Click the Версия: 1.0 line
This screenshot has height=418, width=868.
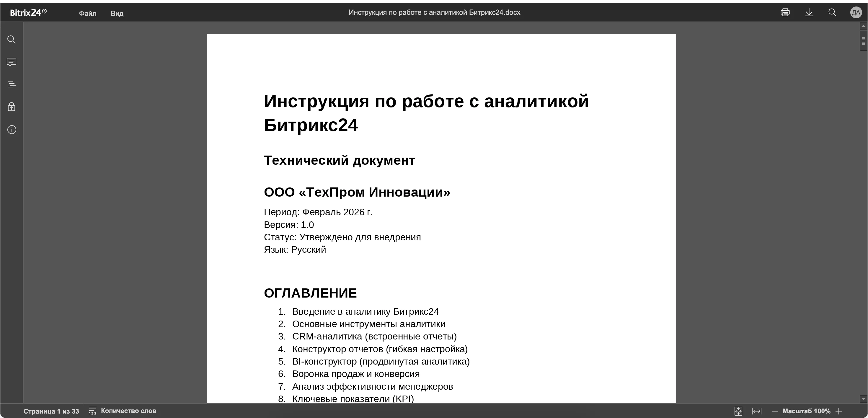click(289, 225)
